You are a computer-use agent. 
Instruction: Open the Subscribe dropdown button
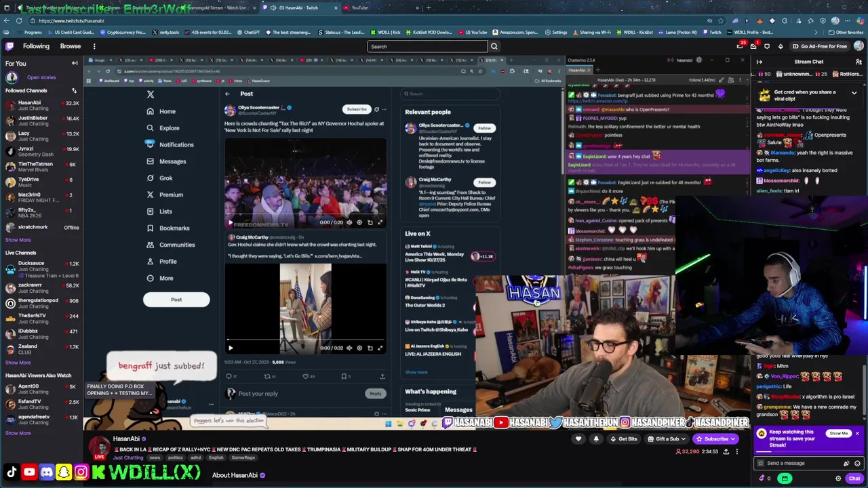(x=715, y=439)
